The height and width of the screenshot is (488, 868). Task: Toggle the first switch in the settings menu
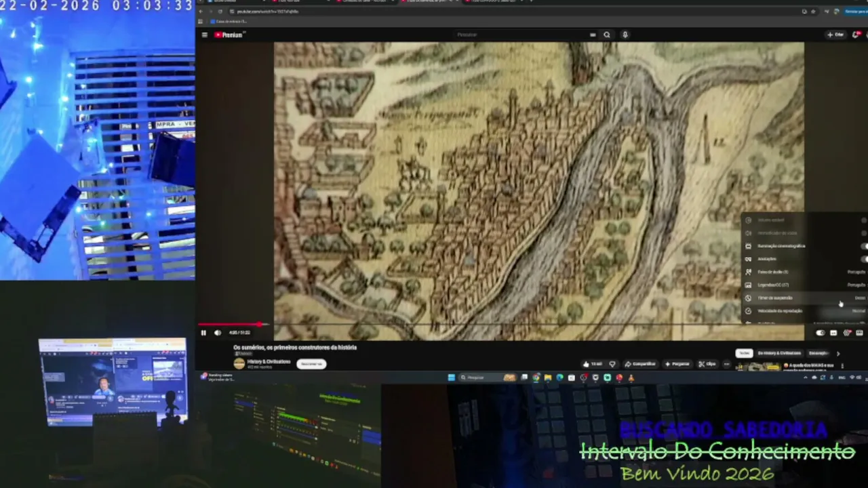(x=864, y=220)
